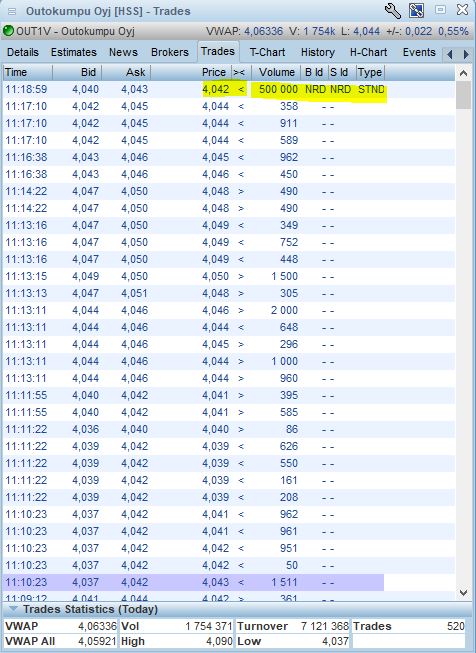Close the Outokumpu Trades window
This screenshot has width=476, height=653.
462,10
